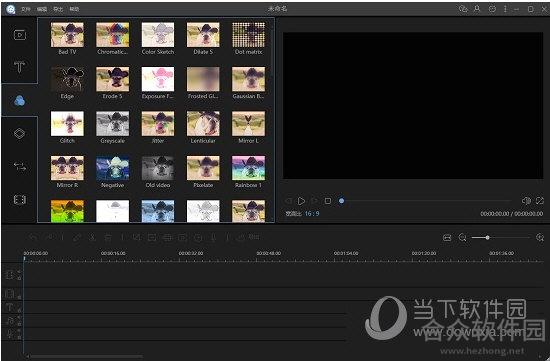Open the 文件 (File) menu
The width and height of the screenshot is (550, 361).
coord(26,9)
